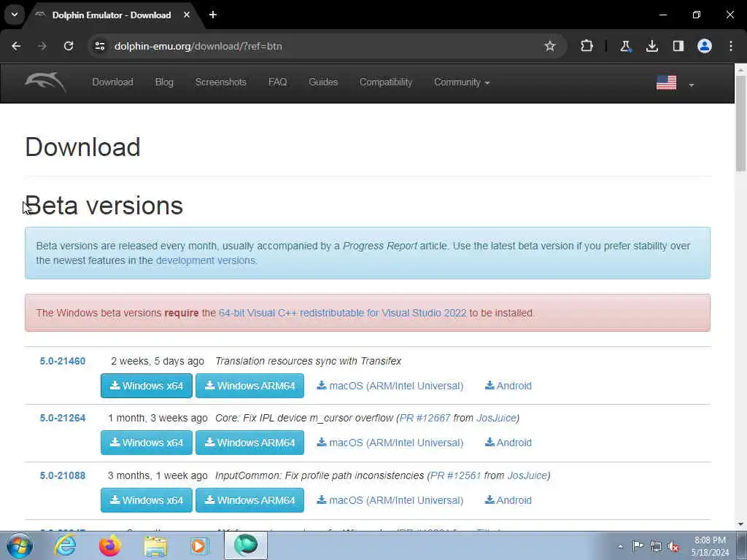747x560 pixels.
Task: Open the Chrome three-dot menu
Action: (x=731, y=46)
